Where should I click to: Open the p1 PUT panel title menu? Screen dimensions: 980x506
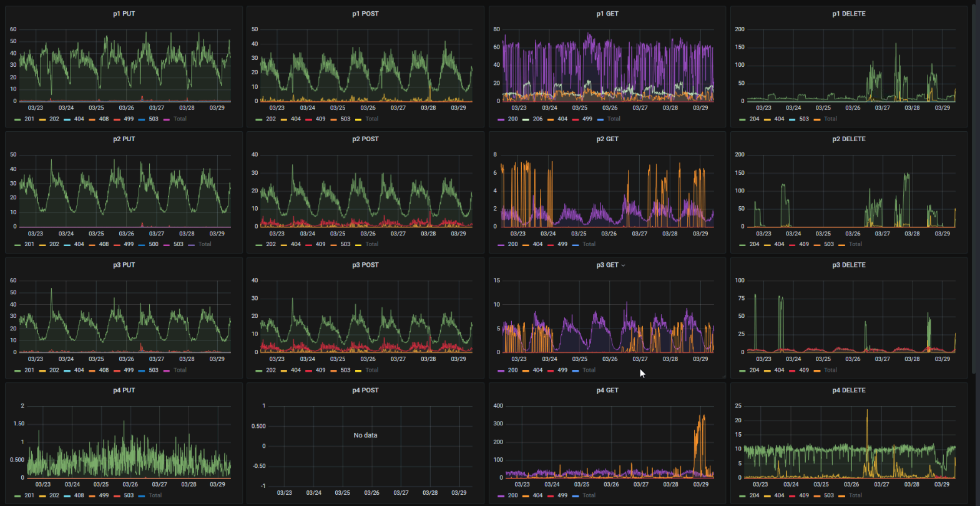coord(124,14)
